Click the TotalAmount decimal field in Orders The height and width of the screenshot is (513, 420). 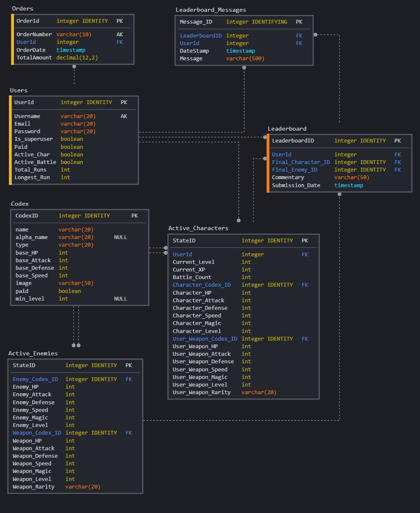click(x=34, y=57)
